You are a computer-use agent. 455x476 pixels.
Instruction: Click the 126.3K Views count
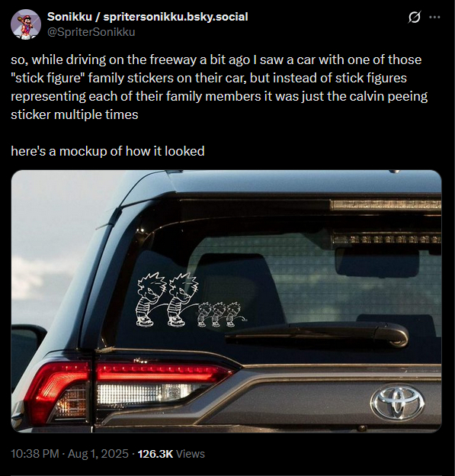pyautogui.click(x=171, y=454)
